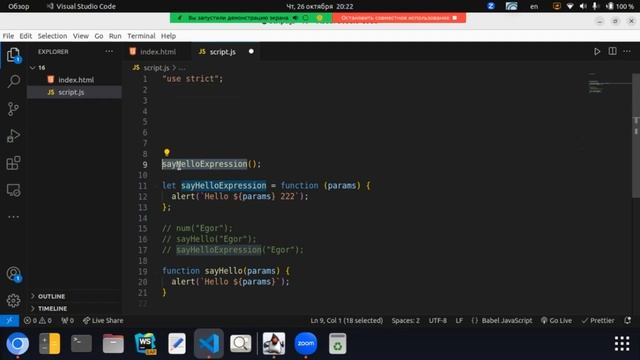The width and height of the screenshot is (640, 360).
Task: Open Explorer panel more actions ellipsis
Action: click(109, 51)
